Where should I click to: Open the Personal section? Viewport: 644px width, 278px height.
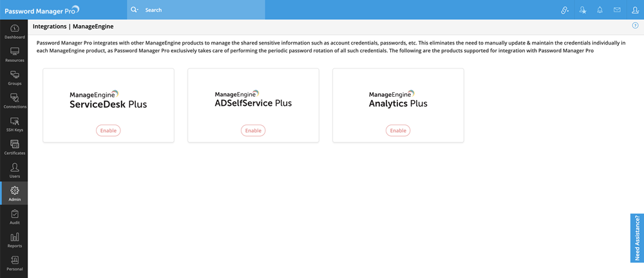coord(14,264)
